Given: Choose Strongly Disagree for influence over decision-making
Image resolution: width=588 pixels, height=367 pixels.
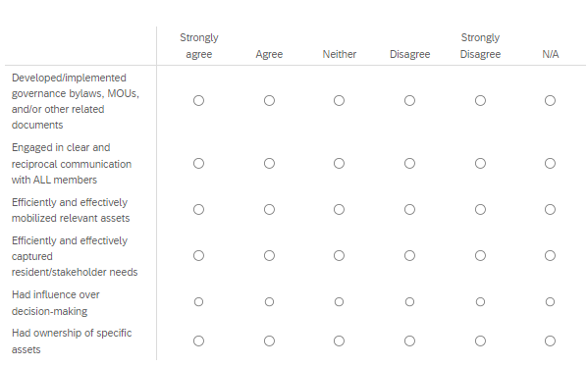Looking at the screenshot, I should [x=480, y=302].
